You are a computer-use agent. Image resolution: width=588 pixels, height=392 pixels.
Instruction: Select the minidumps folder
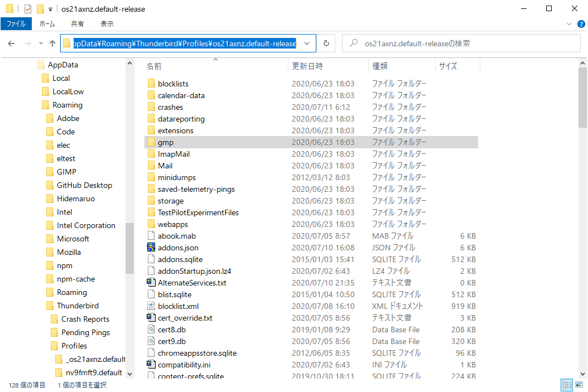click(177, 177)
